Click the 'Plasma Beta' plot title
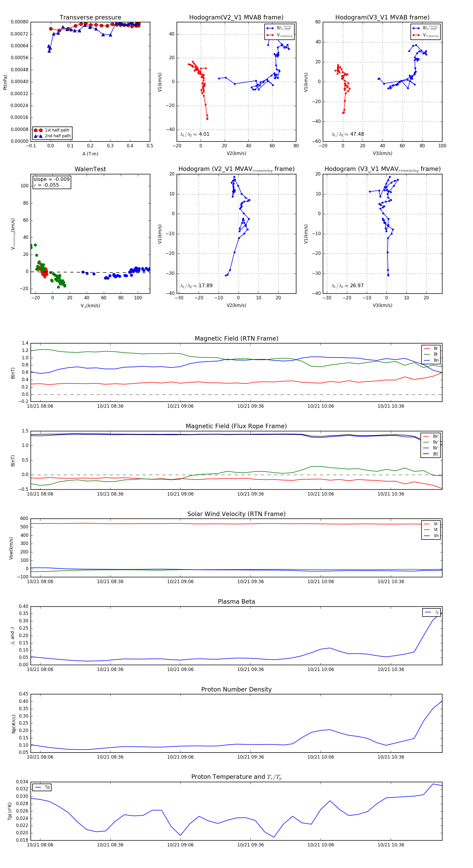 pos(236,602)
